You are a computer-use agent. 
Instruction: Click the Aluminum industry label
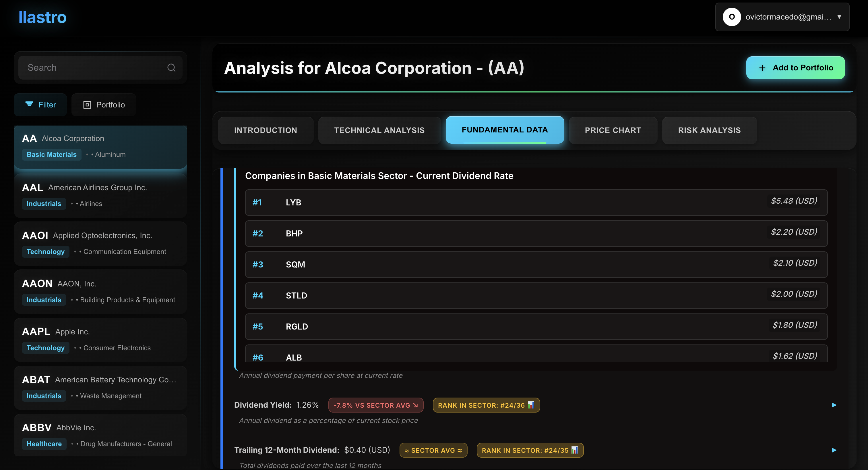pos(110,155)
